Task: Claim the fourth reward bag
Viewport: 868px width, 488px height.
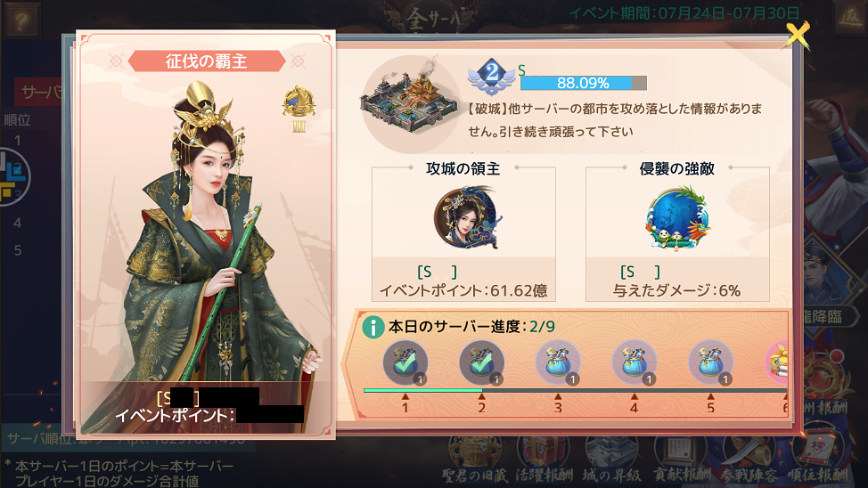Action: click(634, 362)
